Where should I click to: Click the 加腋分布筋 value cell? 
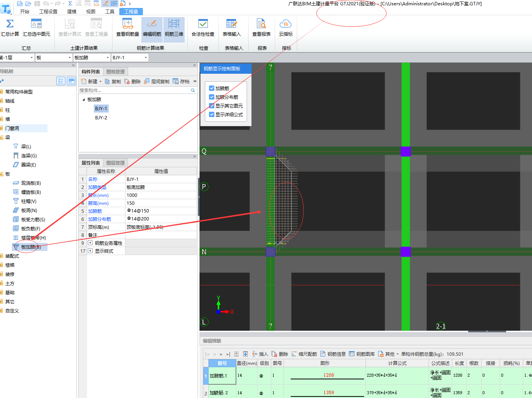161,219
